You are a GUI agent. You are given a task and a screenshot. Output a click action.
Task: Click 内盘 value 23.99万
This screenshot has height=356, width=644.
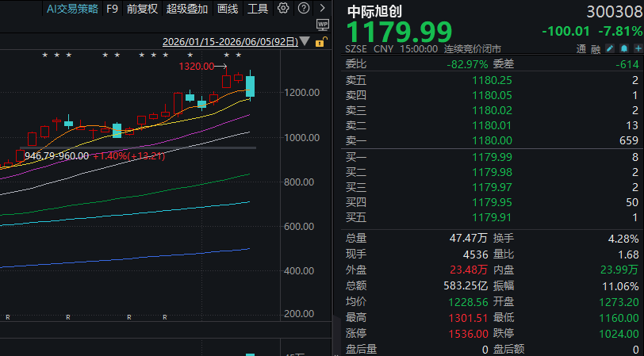coord(619,270)
